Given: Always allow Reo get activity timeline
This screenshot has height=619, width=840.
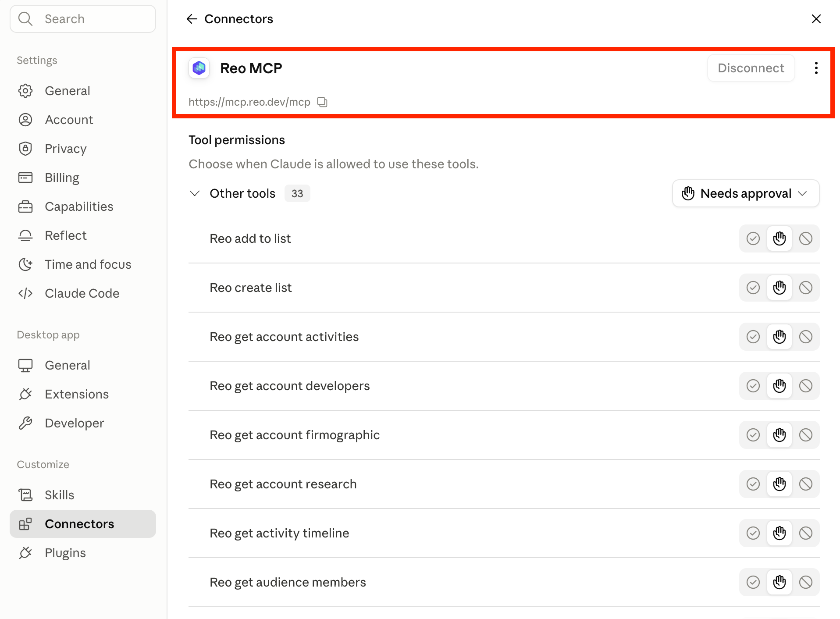Looking at the screenshot, I should tap(753, 533).
